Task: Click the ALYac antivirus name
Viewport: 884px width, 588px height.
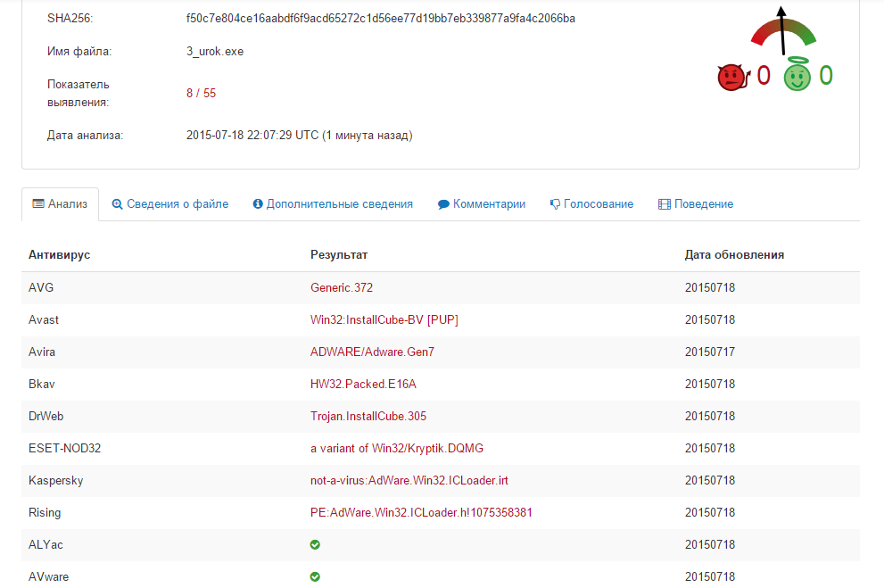Action: pos(45,544)
